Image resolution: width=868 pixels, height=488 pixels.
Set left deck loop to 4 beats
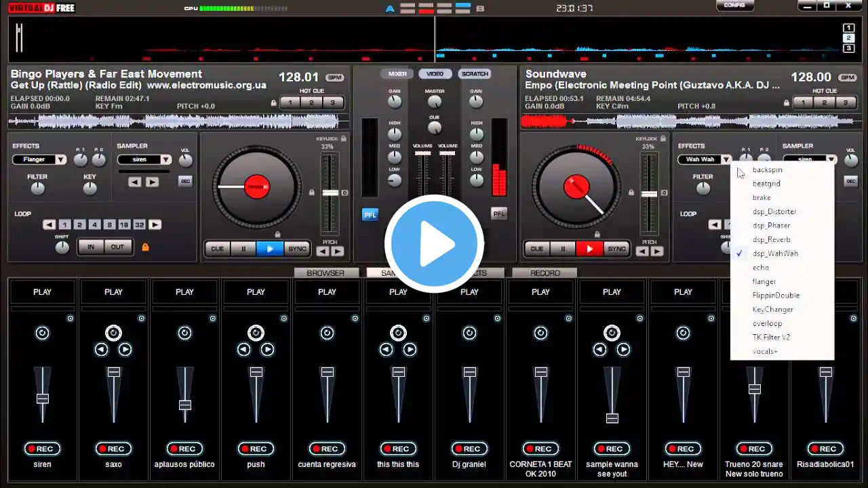pyautogui.click(x=94, y=225)
